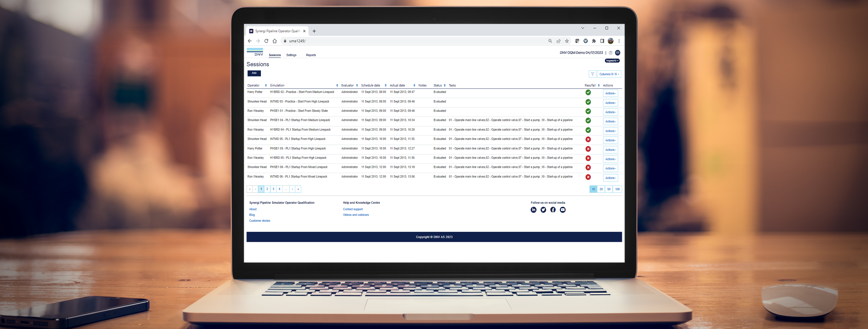Reload the page with refresh icon

266,41
